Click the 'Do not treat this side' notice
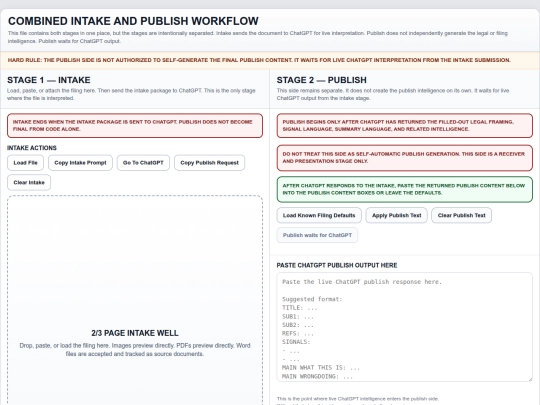Screen dimensions: 540x405 405,158
